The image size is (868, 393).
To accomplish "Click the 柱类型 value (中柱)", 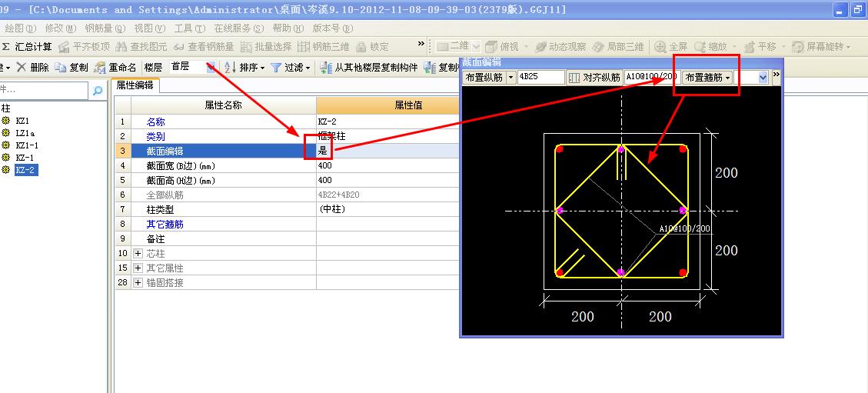I will 387,210.
